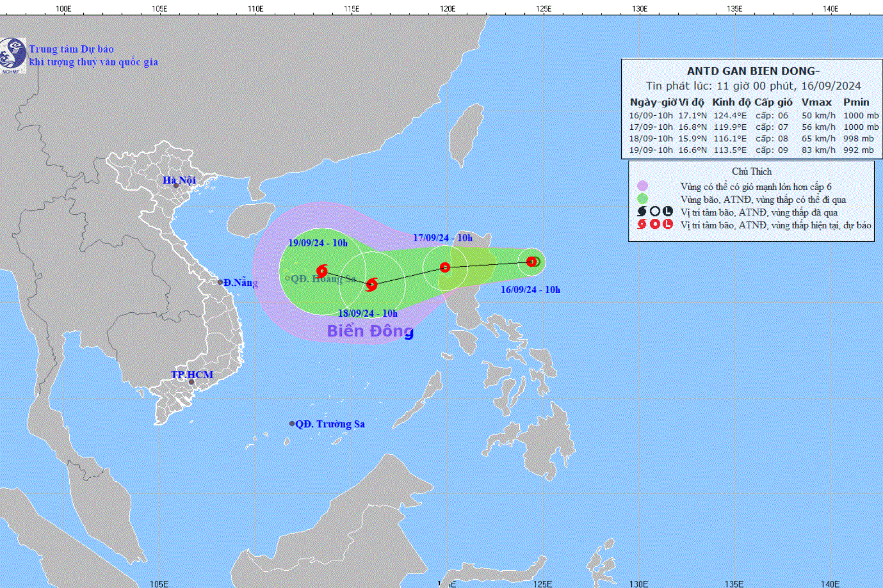883x588 pixels.
Task: Click the red L legend icon
Action: pos(668,224)
